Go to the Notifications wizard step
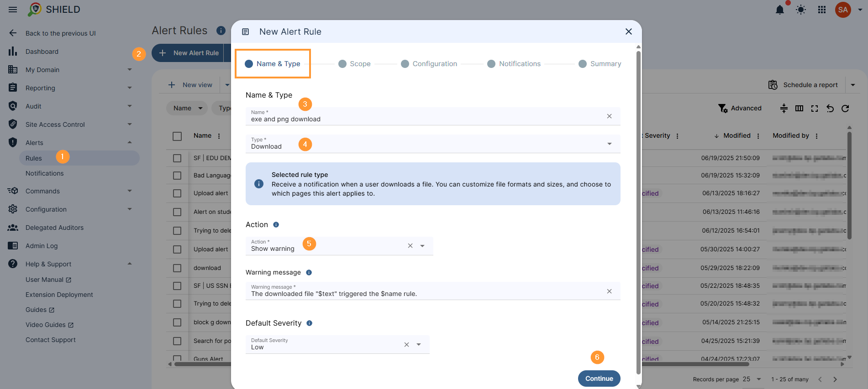 (514, 64)
